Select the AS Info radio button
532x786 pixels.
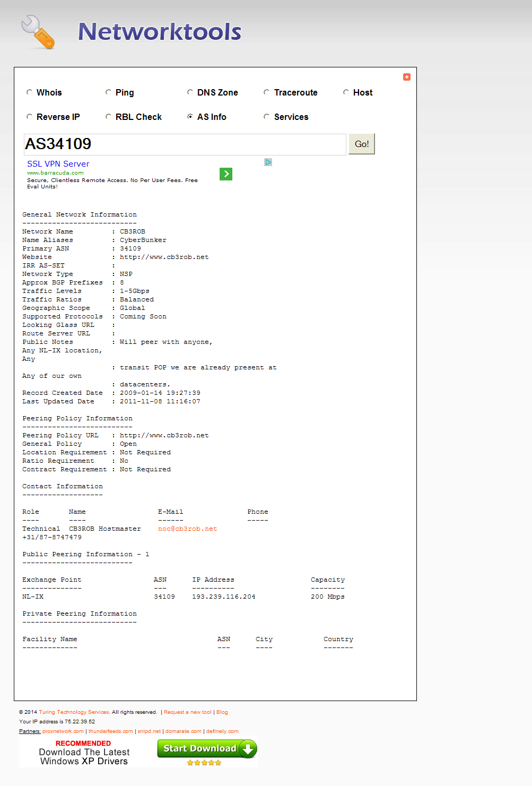(190, 117)
